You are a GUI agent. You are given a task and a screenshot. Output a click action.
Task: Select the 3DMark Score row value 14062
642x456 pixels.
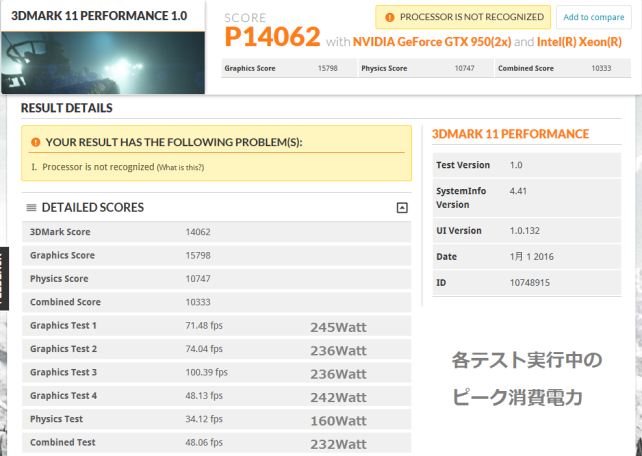coord(198,232)
